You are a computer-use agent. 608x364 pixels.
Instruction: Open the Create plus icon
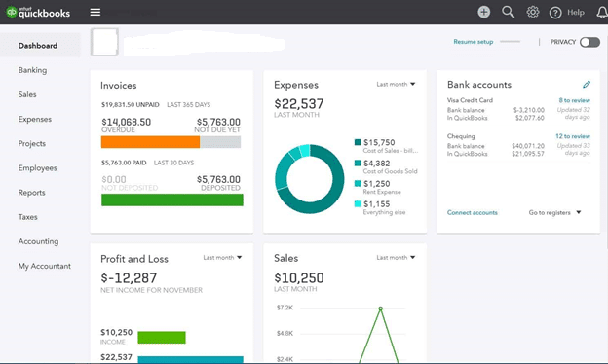click(x=483, y=13)
